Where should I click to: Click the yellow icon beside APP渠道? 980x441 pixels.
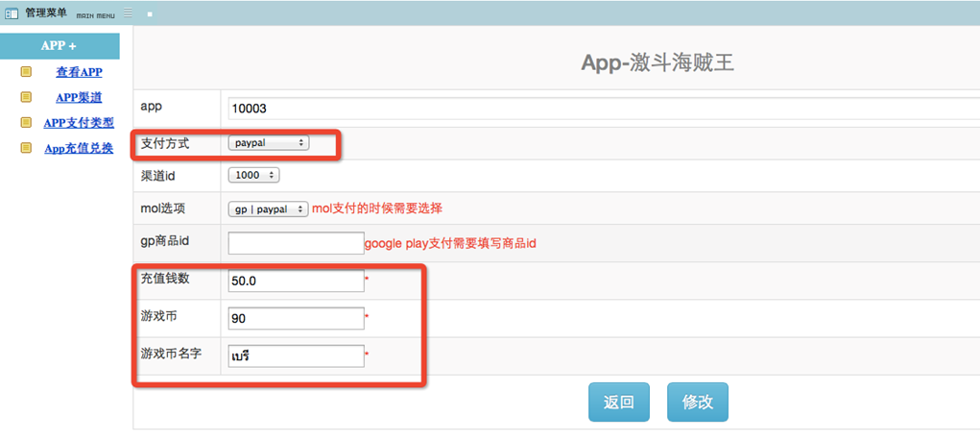click(x=26, y=97)
